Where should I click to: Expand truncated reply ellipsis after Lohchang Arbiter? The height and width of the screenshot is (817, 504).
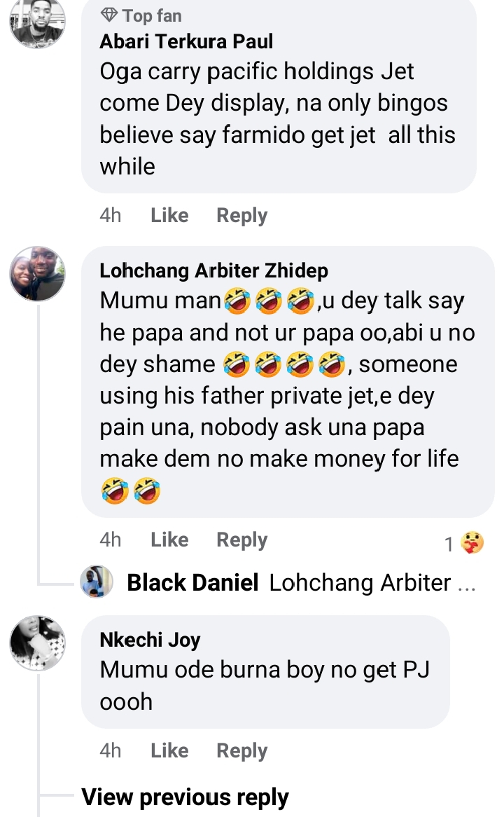[466, 583]
